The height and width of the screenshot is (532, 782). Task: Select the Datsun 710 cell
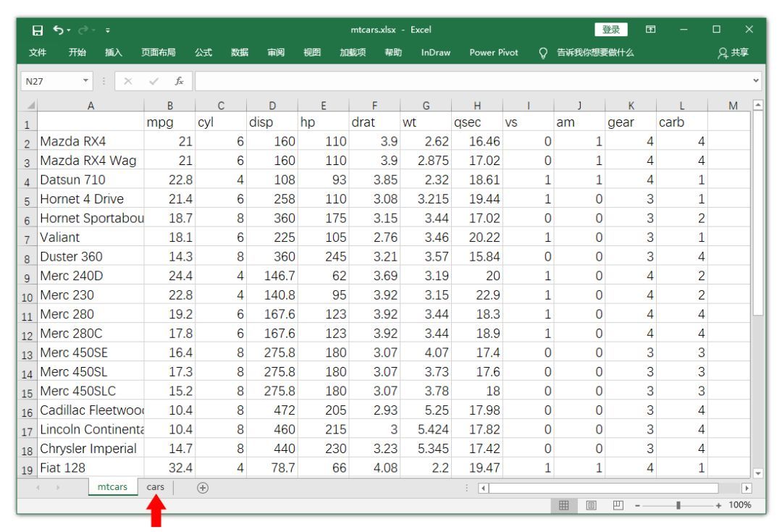[x=91, y=180]
